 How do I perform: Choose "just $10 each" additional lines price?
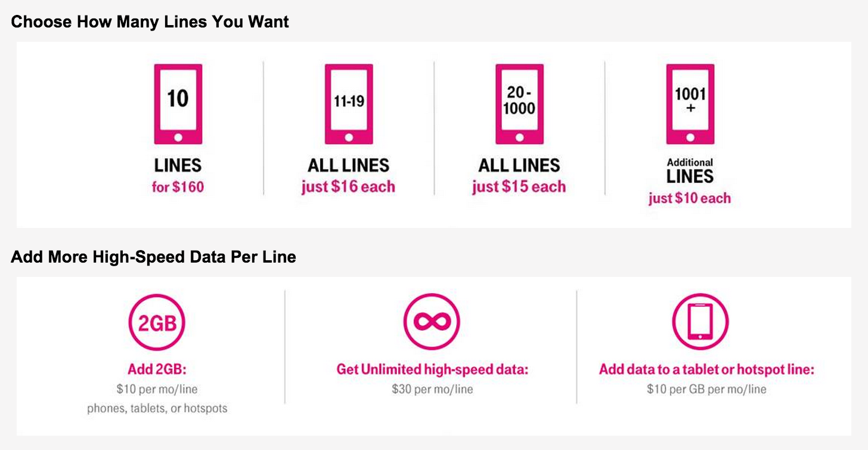click(x=690, y=198)
